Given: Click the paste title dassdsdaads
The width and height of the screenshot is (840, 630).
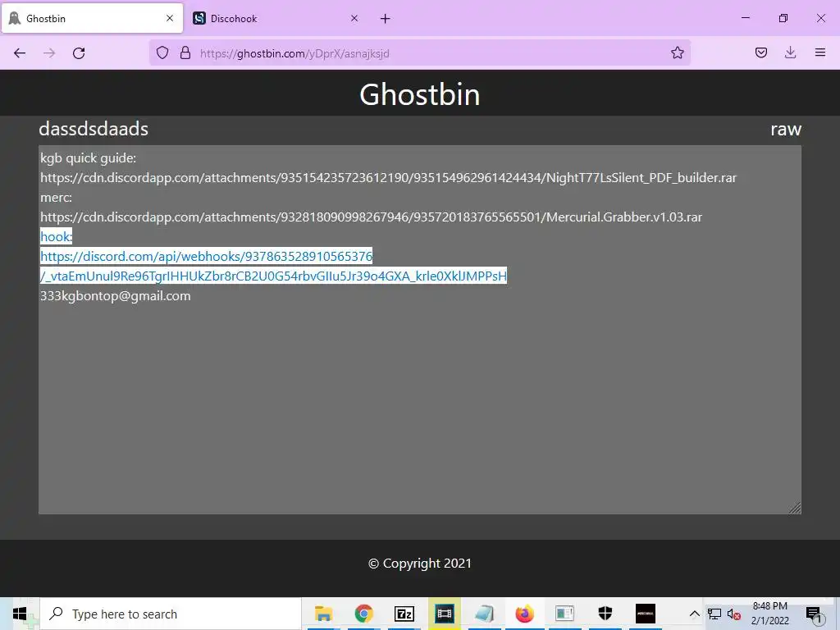Looking at the screenshot, I should click(94, 129).
